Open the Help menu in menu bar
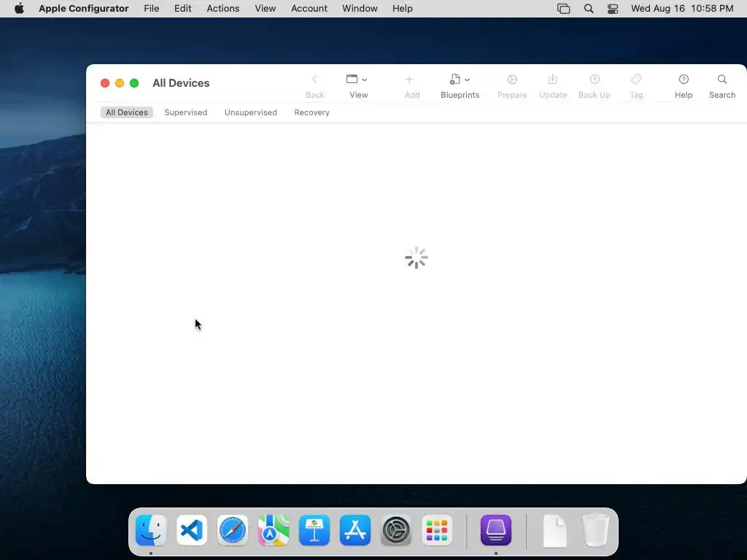The width and height of the screenshot is (747, 560). (x=403, y=9)
